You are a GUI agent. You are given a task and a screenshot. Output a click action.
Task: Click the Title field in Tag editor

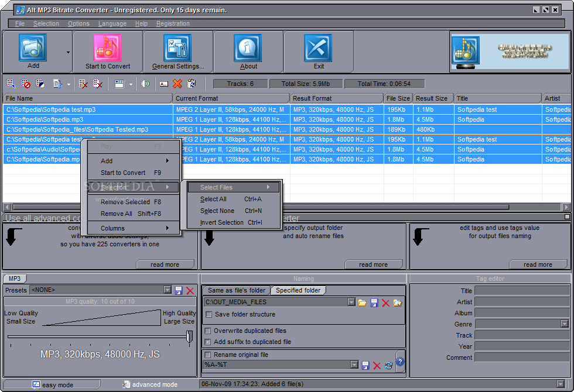point(522,291)
